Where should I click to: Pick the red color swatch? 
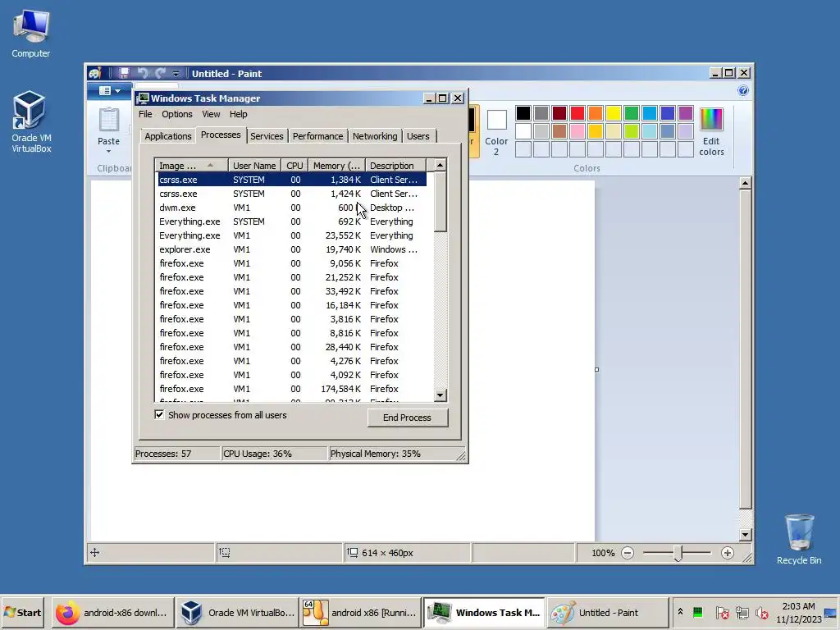point(577,113)
